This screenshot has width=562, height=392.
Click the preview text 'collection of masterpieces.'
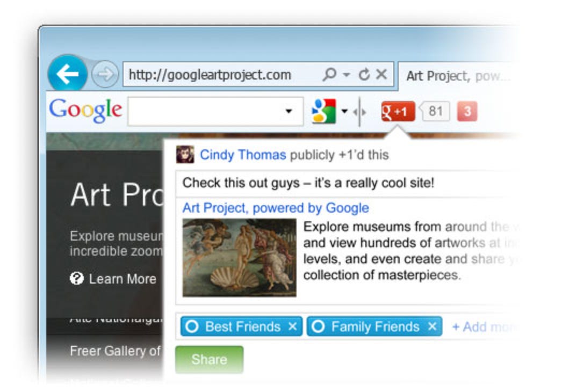click(x=382, y=275)
